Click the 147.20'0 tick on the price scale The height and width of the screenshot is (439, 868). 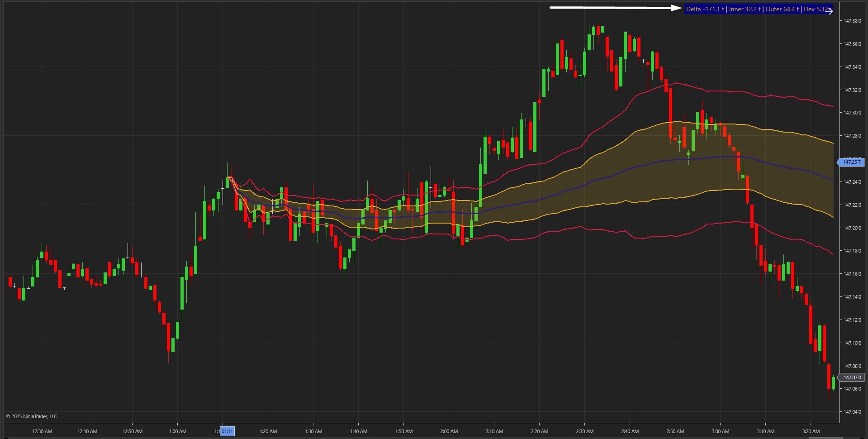852,227
